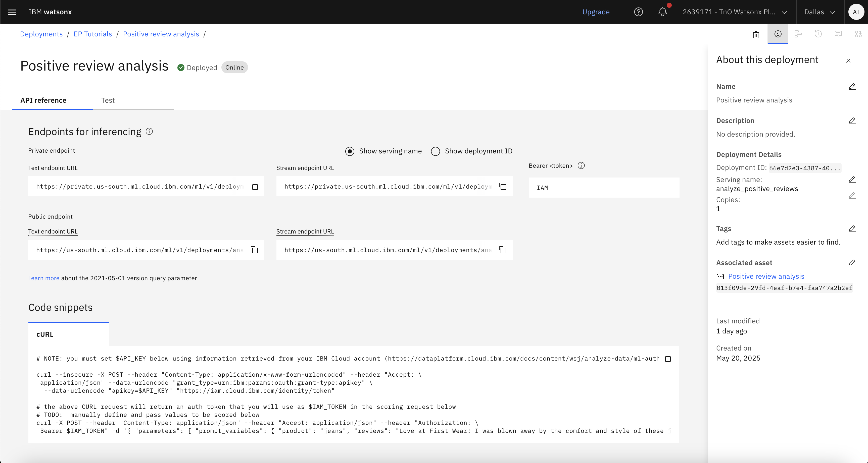The image size is (868, 463).
Task: Open the grid settings icon in toolbar
Action: pos(858,34)
